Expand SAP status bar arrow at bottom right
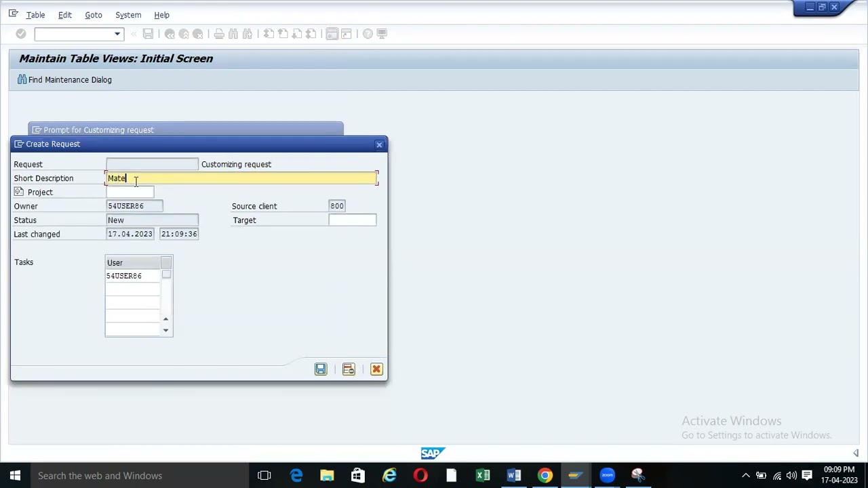 [x=856, y=453]
